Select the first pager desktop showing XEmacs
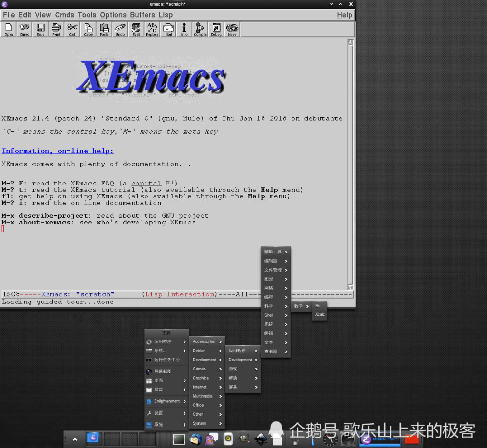Screen dimensions: 487x448 (x=93, y=439)
